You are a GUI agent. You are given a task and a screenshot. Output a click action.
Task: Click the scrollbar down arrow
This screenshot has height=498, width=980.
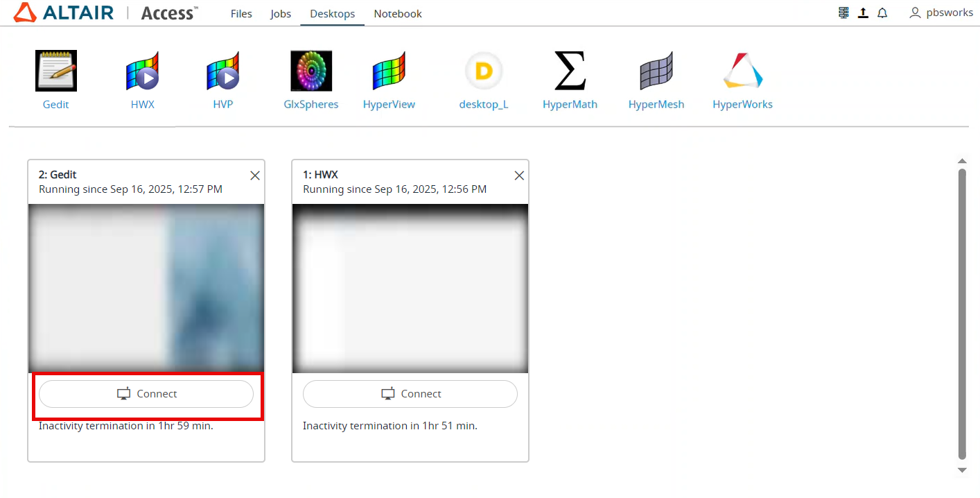[x=961, y=470]
